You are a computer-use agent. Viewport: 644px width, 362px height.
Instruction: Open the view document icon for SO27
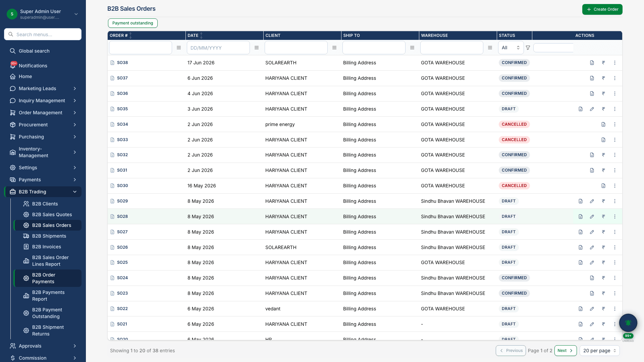click(x=581, y=232)
